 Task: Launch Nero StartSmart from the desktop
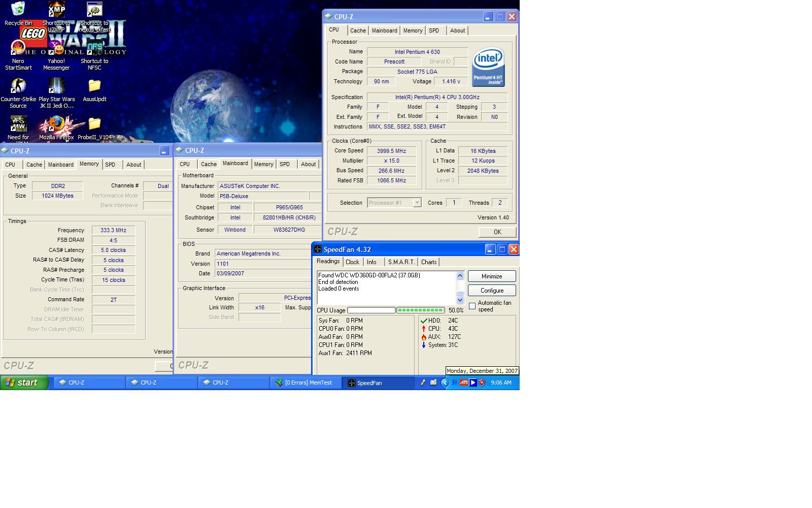pyautogui.click(x=18, y=48)
